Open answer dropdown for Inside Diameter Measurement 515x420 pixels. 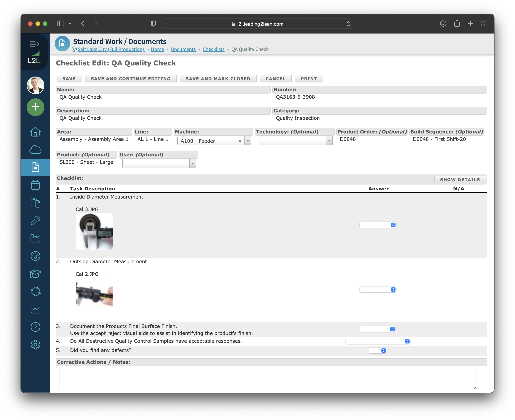[x=378, y=225]
